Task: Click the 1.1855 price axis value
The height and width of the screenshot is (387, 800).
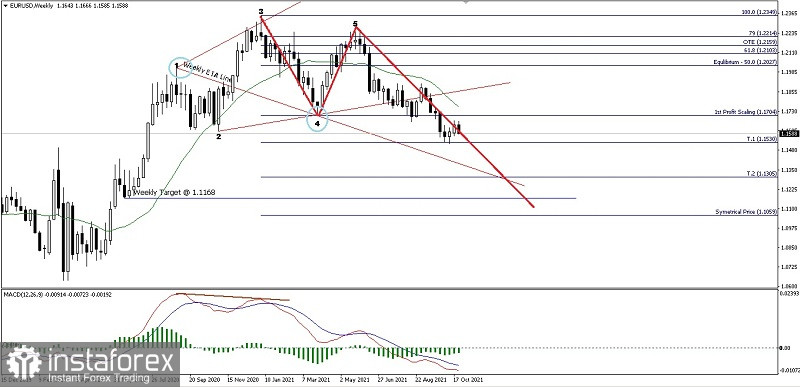Action: [x=788, y=92]
